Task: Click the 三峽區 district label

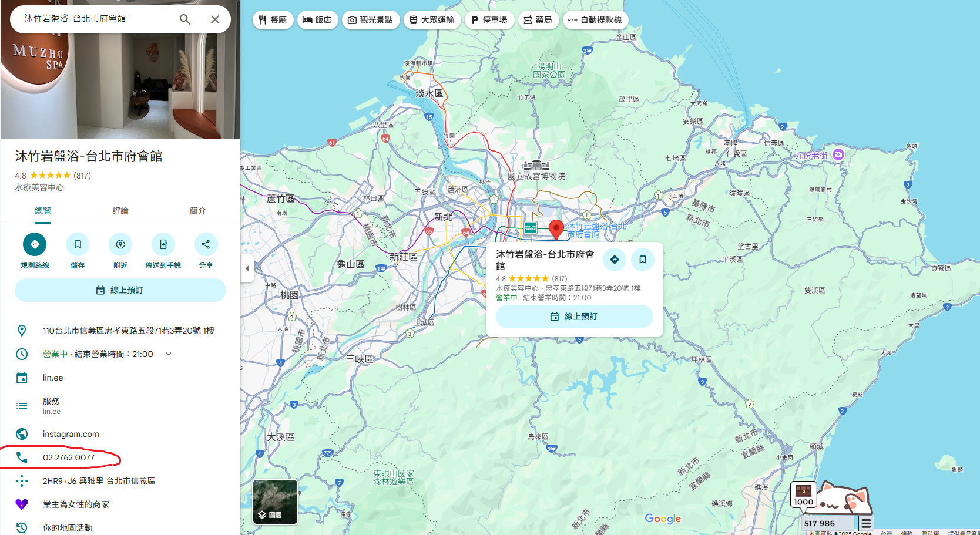Action: coord(360,358)
